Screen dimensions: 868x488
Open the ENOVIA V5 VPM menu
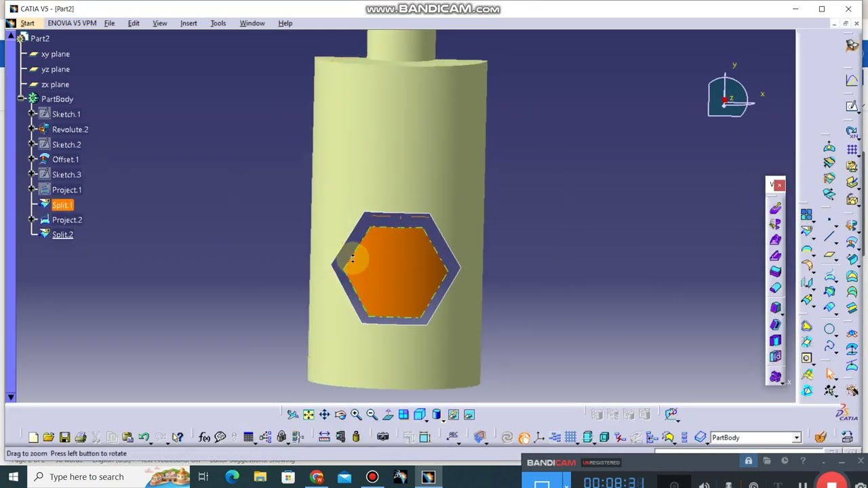coord(72,23)
